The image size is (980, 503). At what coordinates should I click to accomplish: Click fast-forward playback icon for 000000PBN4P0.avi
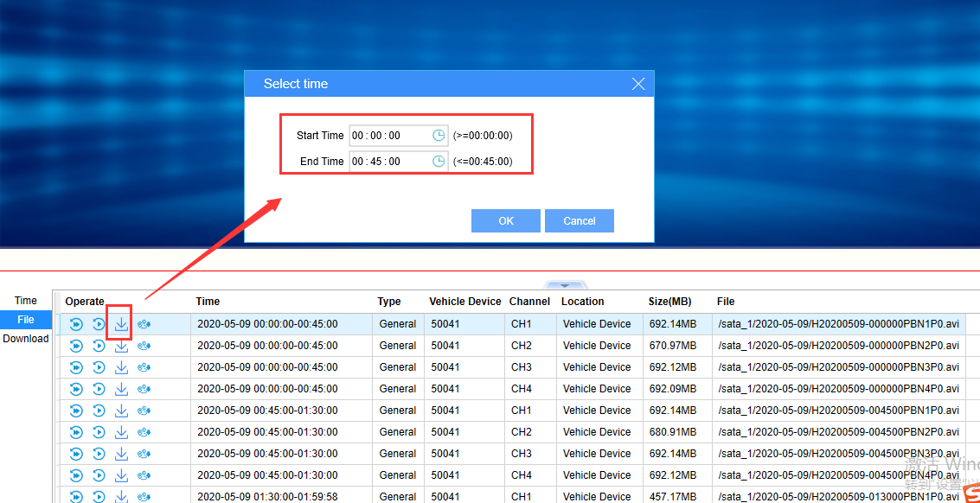click(x=76, y=389)
